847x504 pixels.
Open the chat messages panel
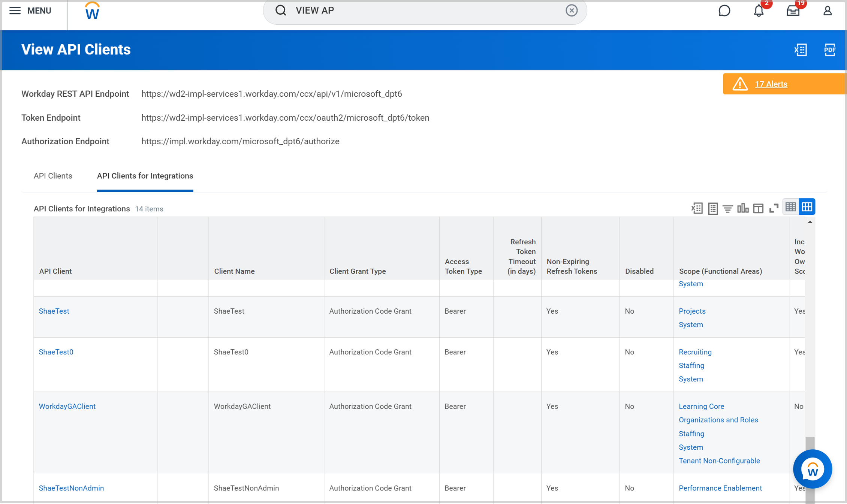click(724, 10)
